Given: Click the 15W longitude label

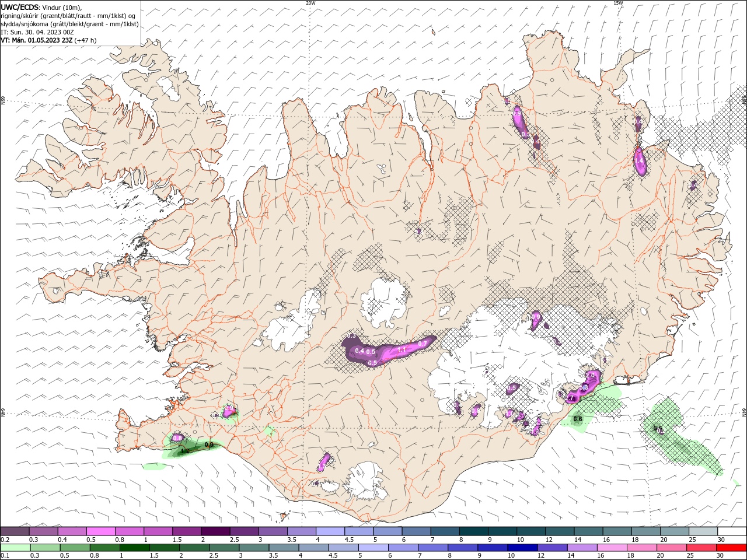Looking at the screenshot, I should [x=618, y=3].
